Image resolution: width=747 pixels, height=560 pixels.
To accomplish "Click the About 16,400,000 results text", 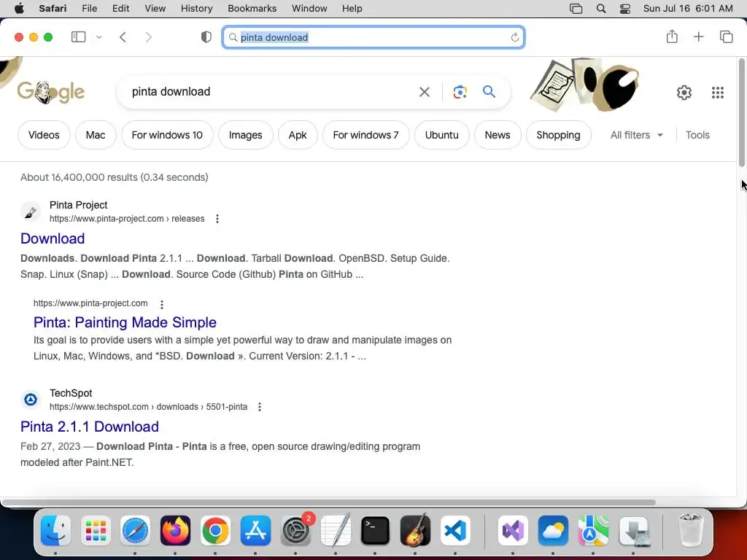I will (115, 177).
